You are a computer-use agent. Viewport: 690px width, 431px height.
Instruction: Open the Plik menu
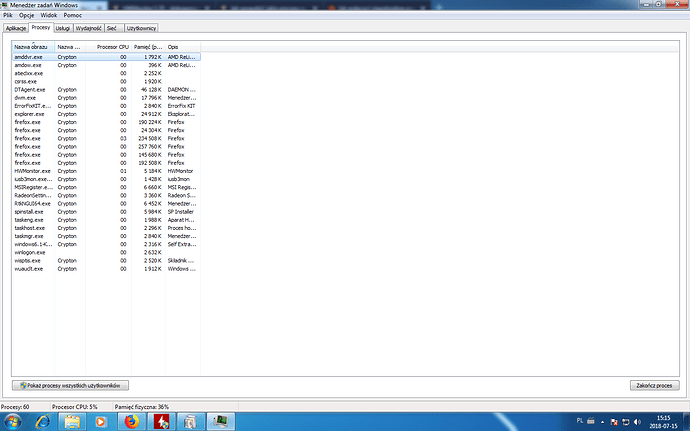[x=8, y=18]
